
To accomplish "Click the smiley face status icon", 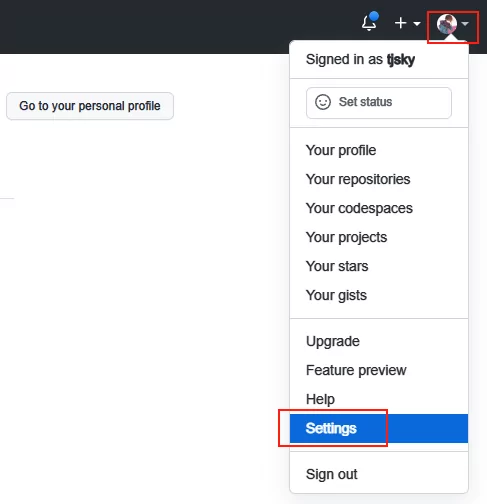I will coord(323,102).
